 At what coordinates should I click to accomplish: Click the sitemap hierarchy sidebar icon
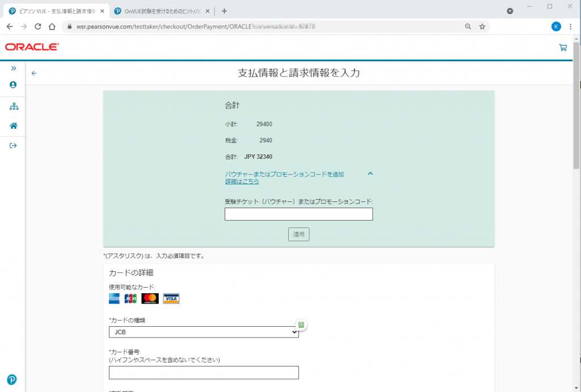click(13, 107)
